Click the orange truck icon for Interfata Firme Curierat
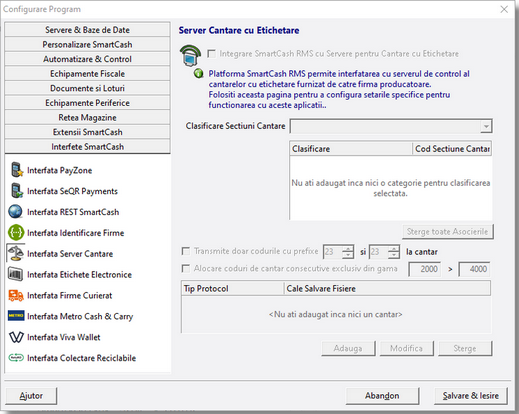This screenshot has height=414, width=519. tap(16, 295)
